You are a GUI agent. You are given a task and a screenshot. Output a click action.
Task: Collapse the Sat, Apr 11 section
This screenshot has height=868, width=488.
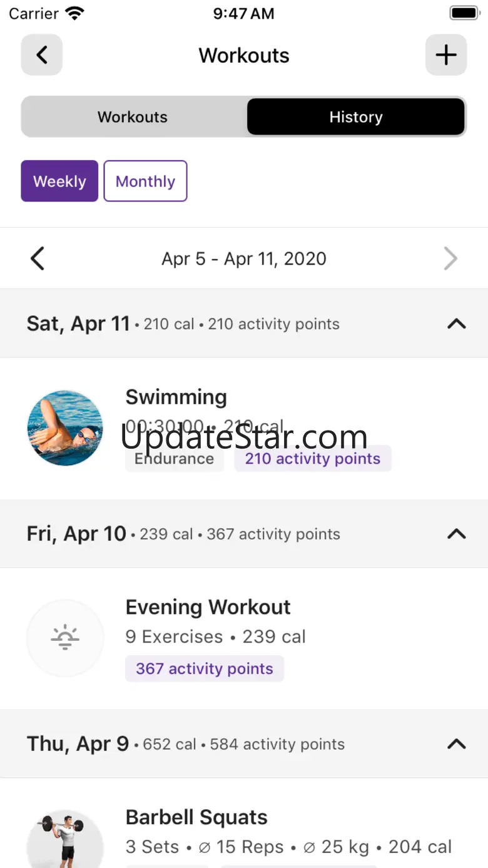click(457, 324)
